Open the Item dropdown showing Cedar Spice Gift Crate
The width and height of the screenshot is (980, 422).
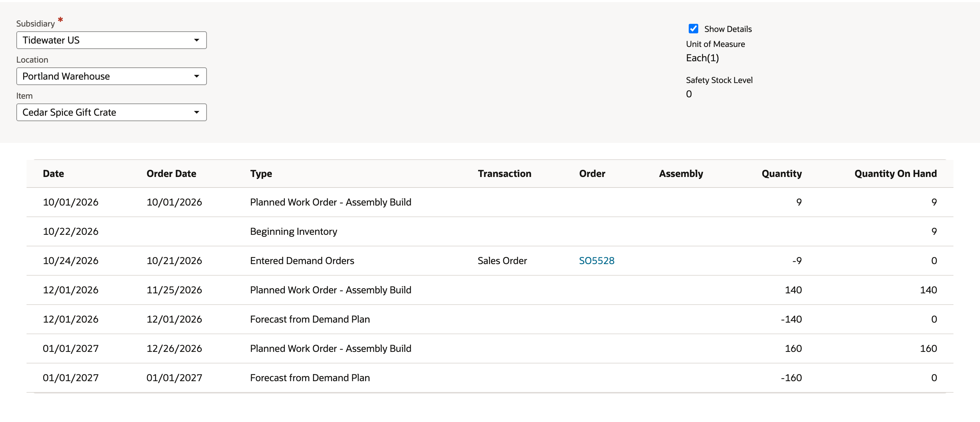(x=112, y=113)
